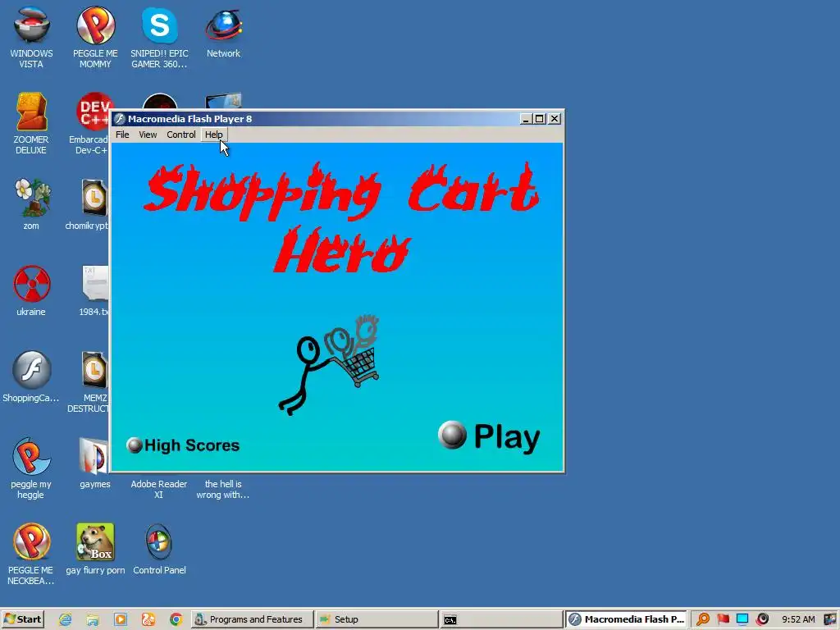840x630 pixels.
Task: Click the blue monitor tray icon
Action: [x=742, y=619]
